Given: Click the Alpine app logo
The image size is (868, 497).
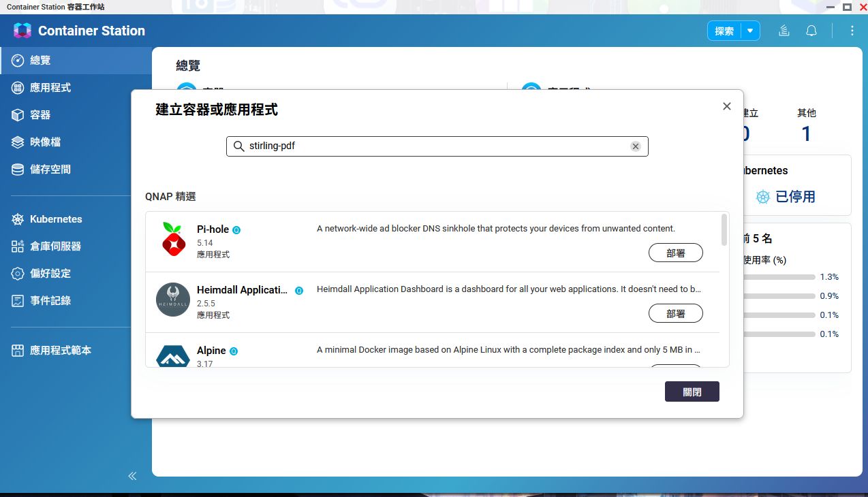Looking at the screenshot, I should click(x=173, y=357).
